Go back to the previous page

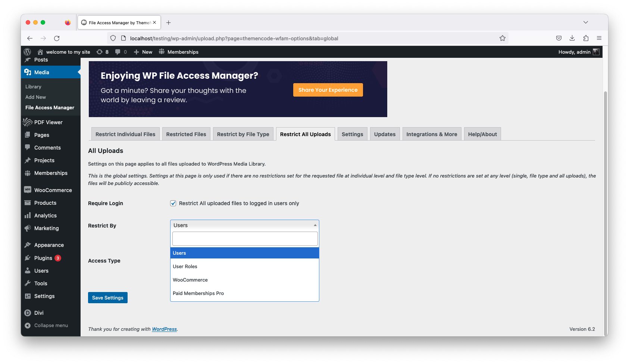click(x=30, y=38)
